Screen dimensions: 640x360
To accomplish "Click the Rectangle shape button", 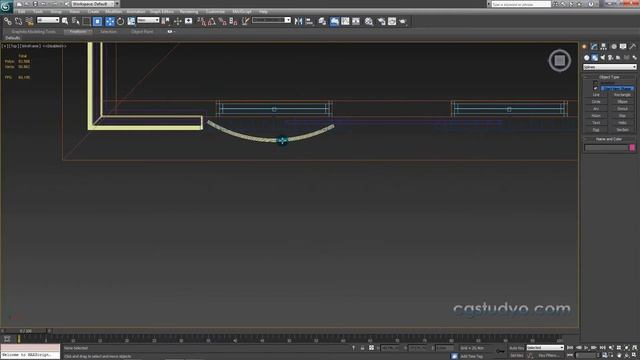I will pyautogui.click(x=622, y=95).
